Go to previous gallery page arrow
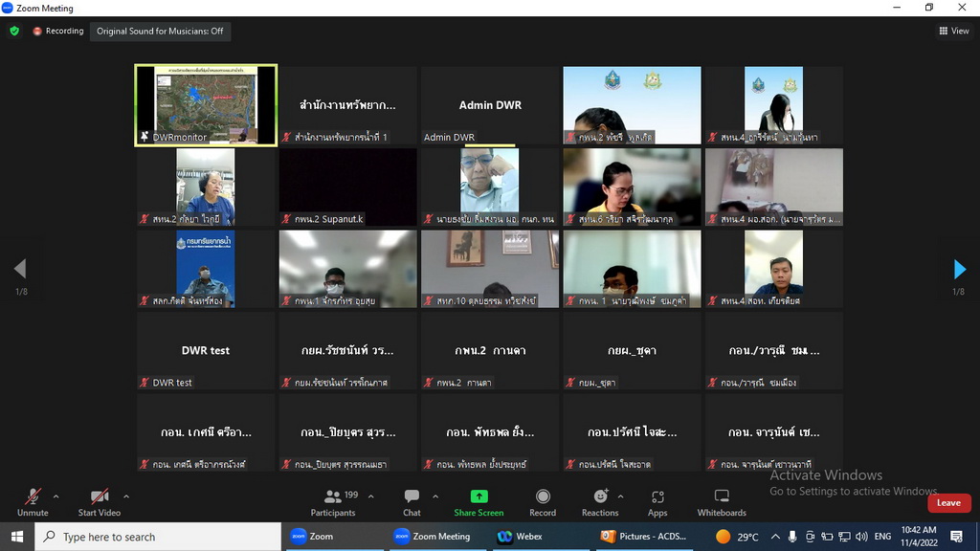The height and width of the screenshot is (551, 980). (x=20, y=269)
